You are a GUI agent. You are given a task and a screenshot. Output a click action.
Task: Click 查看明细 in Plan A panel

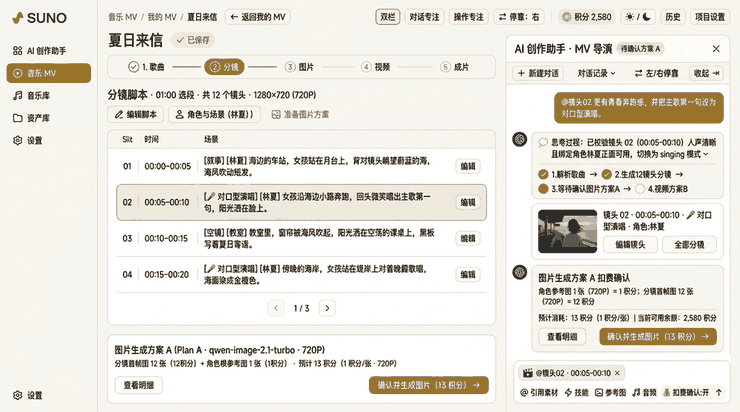coord(139,385)
